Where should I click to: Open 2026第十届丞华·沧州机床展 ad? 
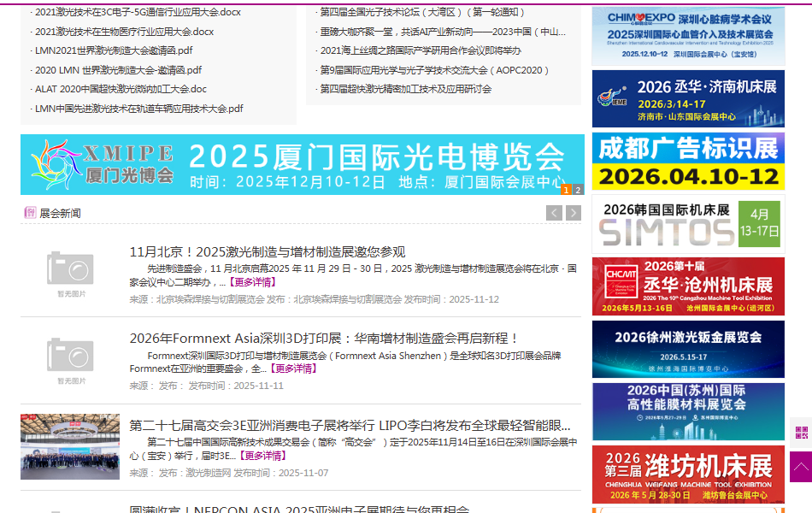(x=688, y=286)
